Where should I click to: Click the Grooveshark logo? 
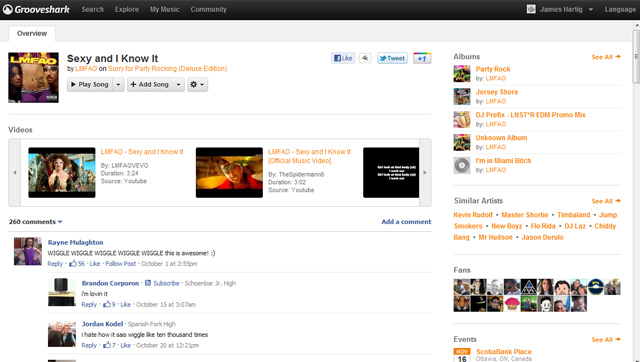(36, 9)
